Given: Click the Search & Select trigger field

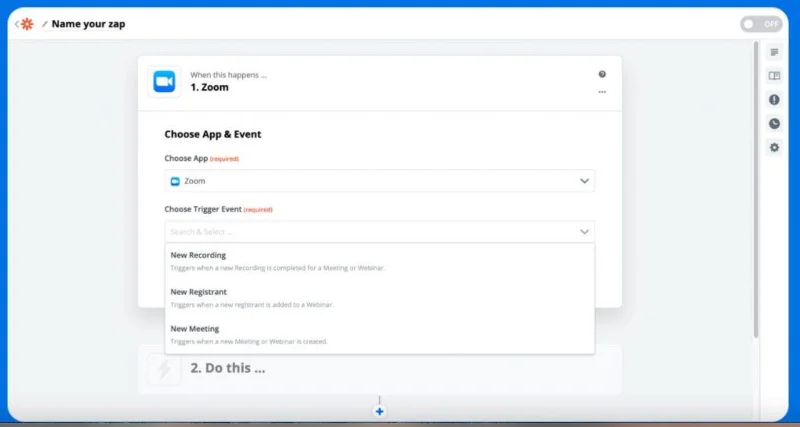Looking at the screenshot, I should [380, 232].
